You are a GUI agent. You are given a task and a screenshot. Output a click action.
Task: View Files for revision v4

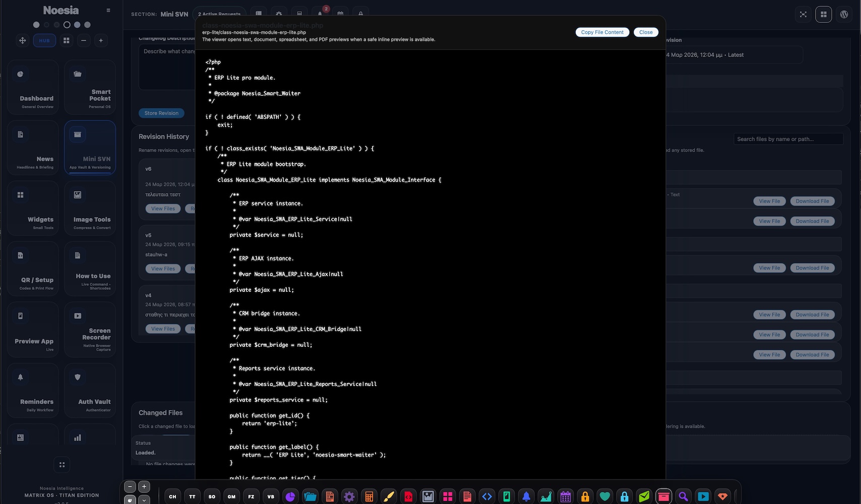[x=163, y=329]
